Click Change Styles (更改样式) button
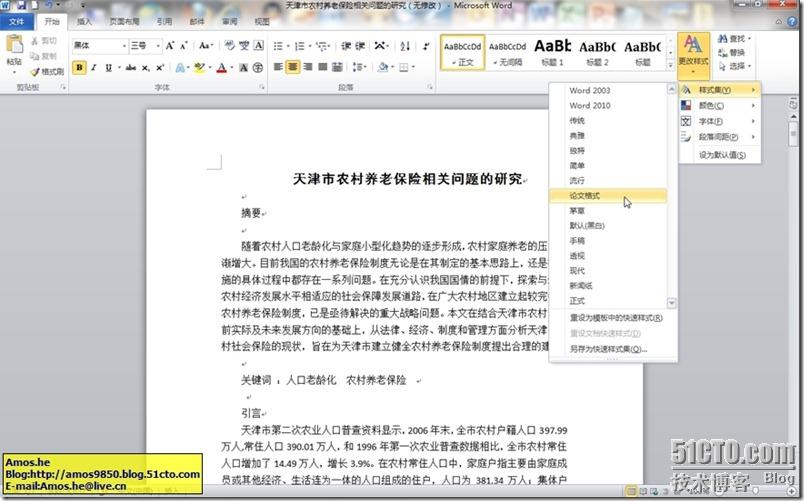The image size is (804, 501). [693, 55]
